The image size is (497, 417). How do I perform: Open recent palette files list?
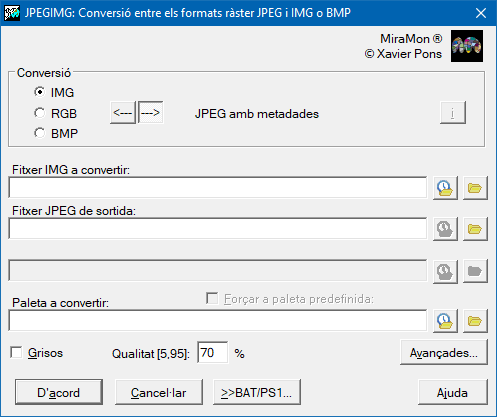point(445,321)
